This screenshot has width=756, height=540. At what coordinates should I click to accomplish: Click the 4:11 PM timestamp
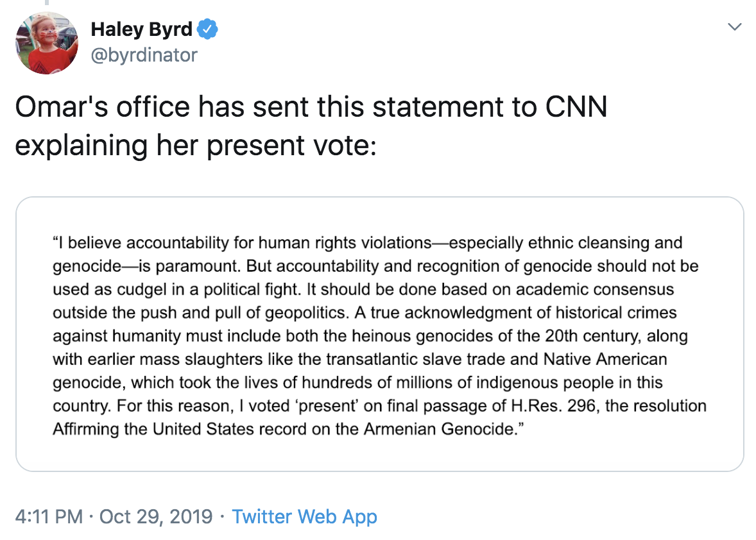[x=49, y=517]
